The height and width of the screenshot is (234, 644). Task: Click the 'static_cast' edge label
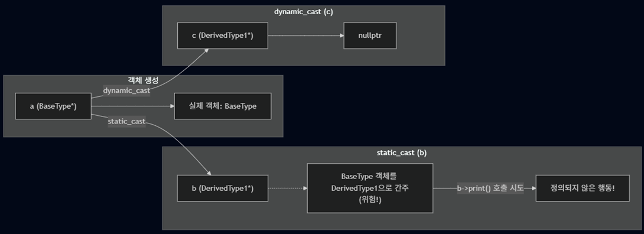pyautogui.click(x=126, y=122)
